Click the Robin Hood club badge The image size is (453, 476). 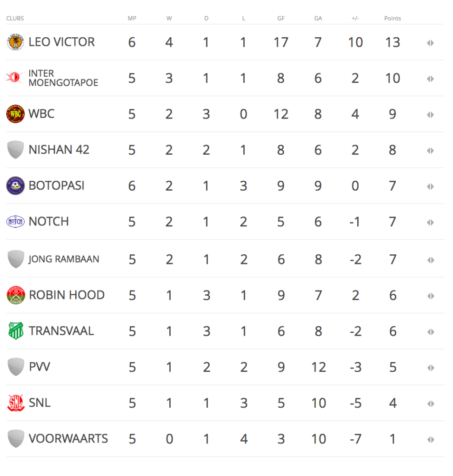pyautogui.click(x=15, y=295)
